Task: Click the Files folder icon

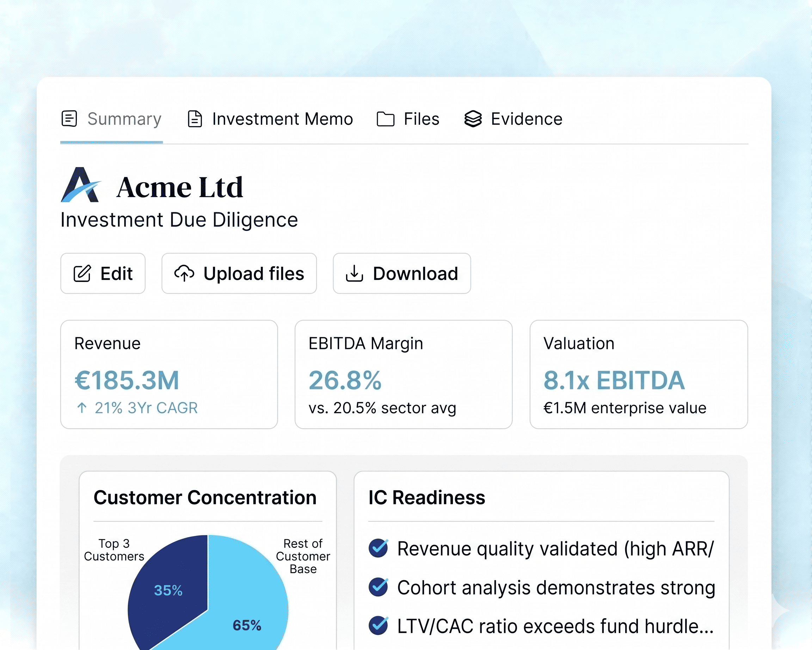Action: [385, 119]
